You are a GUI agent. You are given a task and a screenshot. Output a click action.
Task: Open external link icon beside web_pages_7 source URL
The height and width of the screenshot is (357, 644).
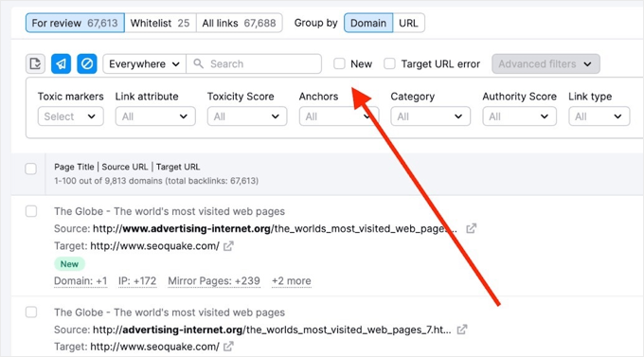pos(462,330)
